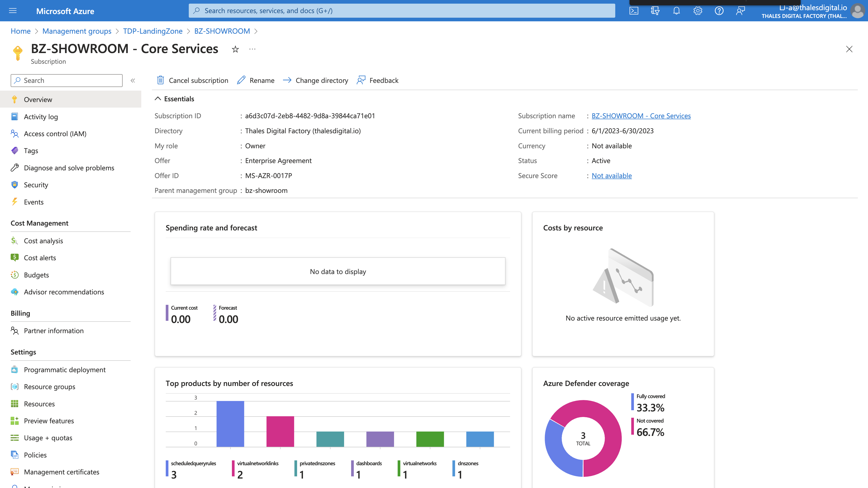The height and width of the screenshot is (488, 868).
Task: Click the Policies icon
Action: tap(15, 455)
